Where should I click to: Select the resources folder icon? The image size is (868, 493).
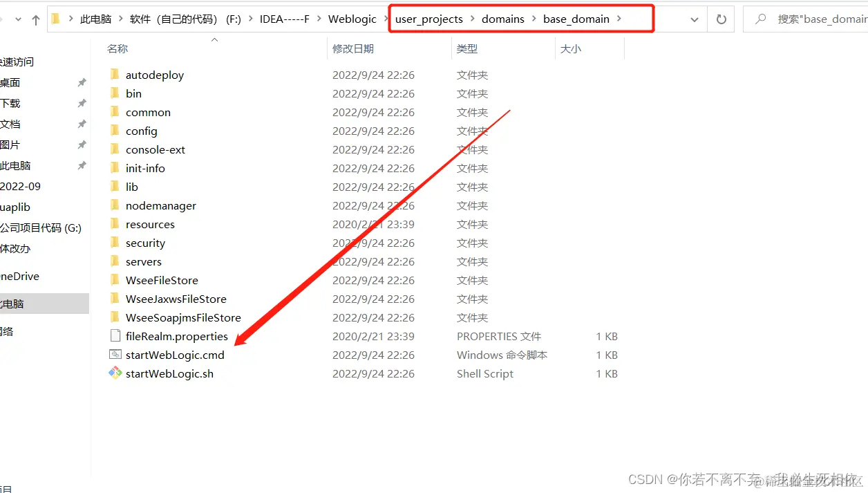click(115, 224)
